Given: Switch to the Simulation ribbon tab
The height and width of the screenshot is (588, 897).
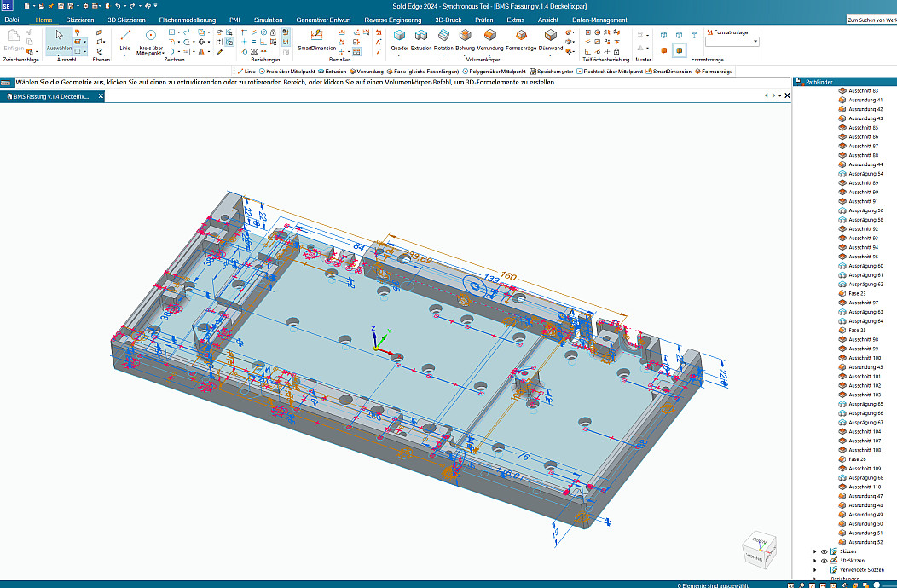Looking at the screenshot, I should (268, 20).
